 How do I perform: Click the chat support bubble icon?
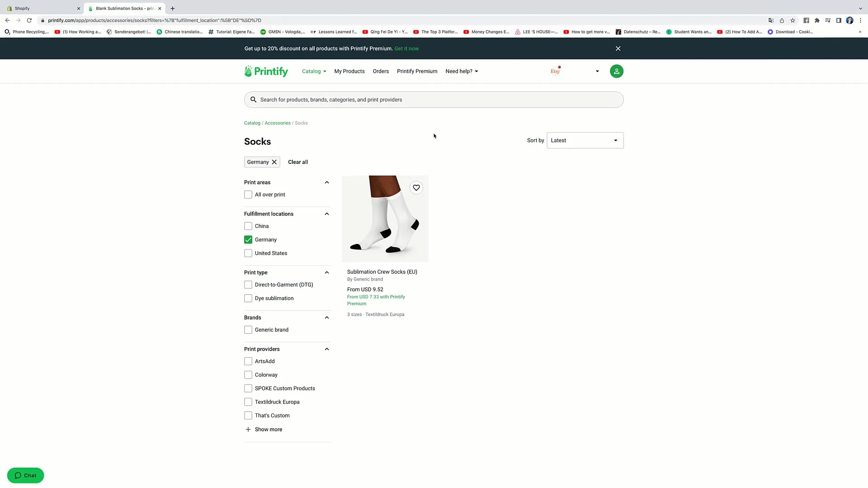tap(26, 475)
